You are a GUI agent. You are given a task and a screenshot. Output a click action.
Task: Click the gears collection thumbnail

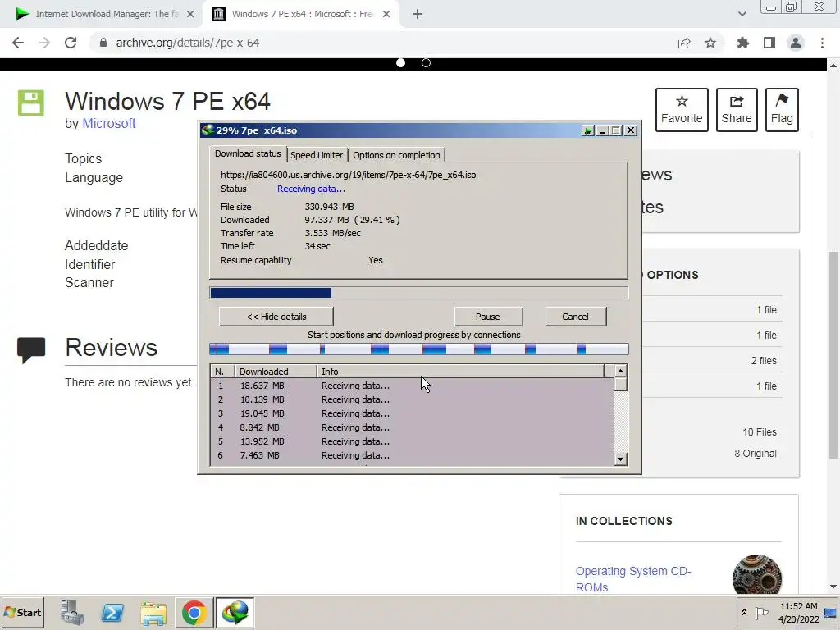pos(757,574)
